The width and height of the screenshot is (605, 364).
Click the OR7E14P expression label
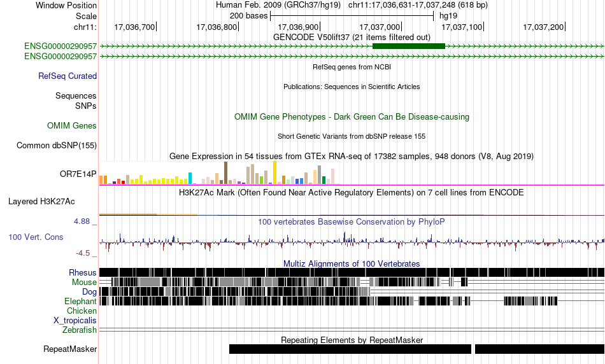tap(78, 174)
